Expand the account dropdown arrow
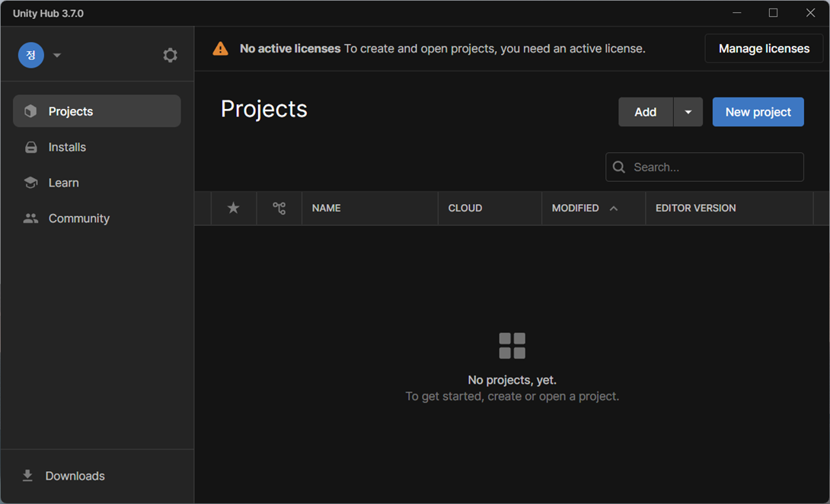 (x=57, y=55)
